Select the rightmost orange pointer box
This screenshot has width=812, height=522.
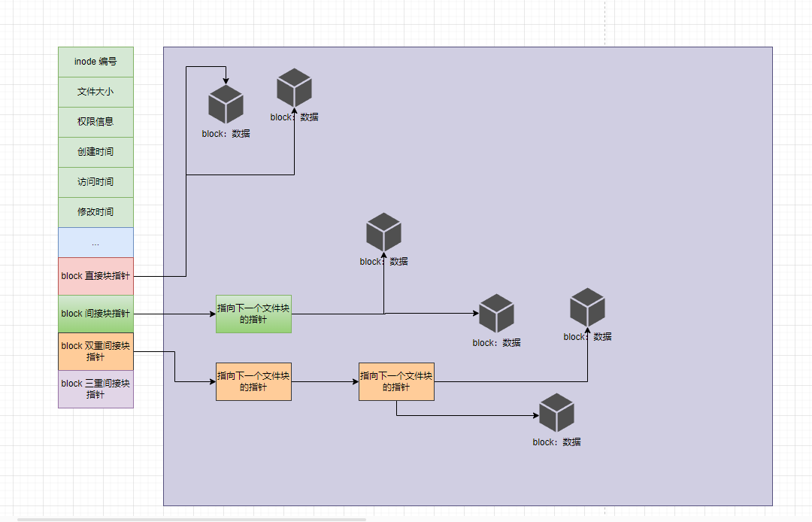(x=396, y=381)
